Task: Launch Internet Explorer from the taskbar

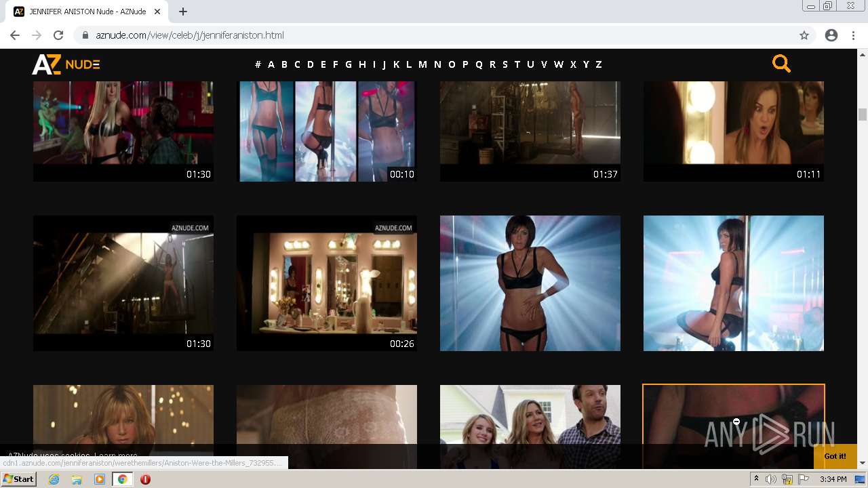Action: (x=54, y=479)
